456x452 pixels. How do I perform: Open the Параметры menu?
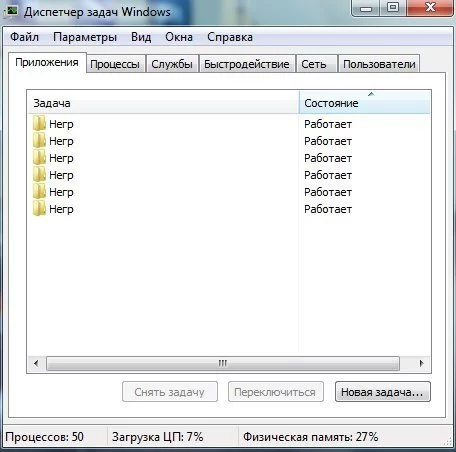click(85, 37)
